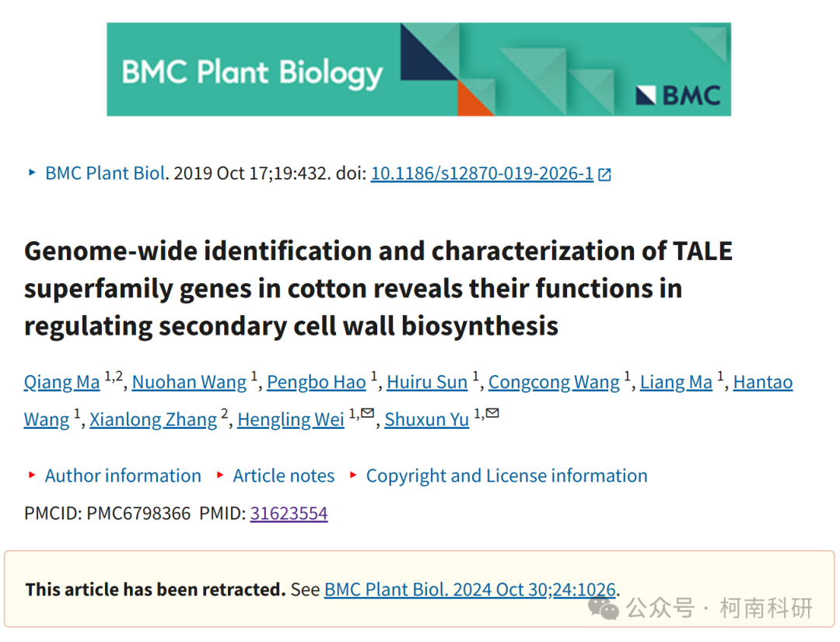The width and height of the screenshot is (840, 642).
Task: Click the WeChat icon in the watermark
Action: click(x=604, y=609)
